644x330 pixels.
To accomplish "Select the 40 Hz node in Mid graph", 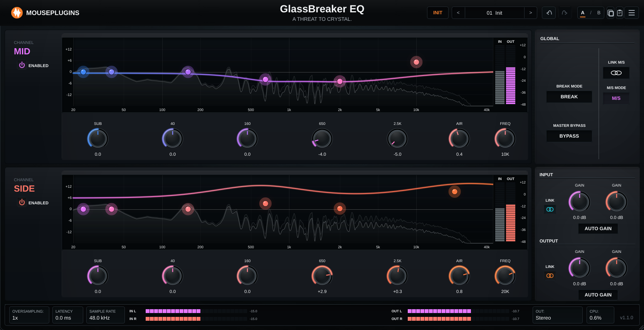I will pyautogui.click(x=111, y=72).
